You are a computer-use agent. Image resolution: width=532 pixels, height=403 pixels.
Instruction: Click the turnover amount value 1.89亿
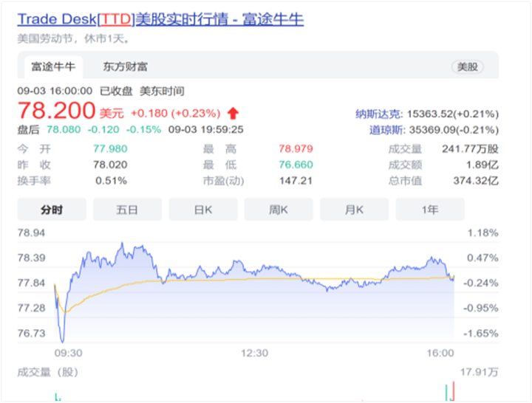(482, 165)
